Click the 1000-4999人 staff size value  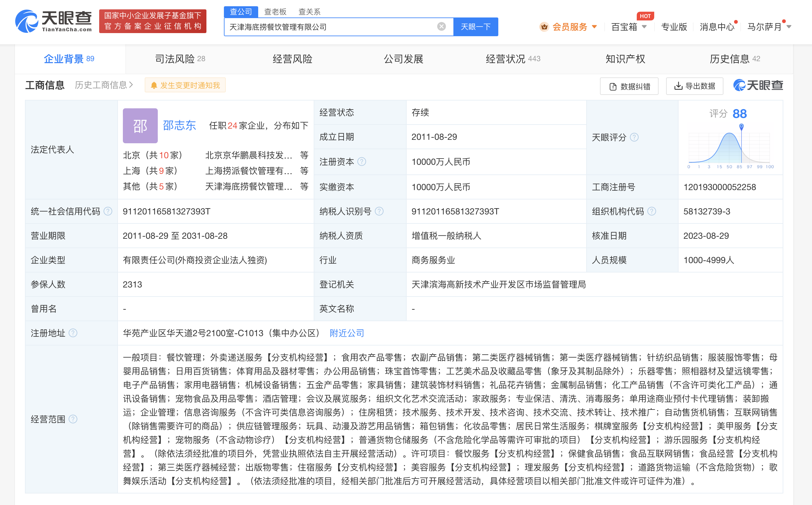(708, 260)
